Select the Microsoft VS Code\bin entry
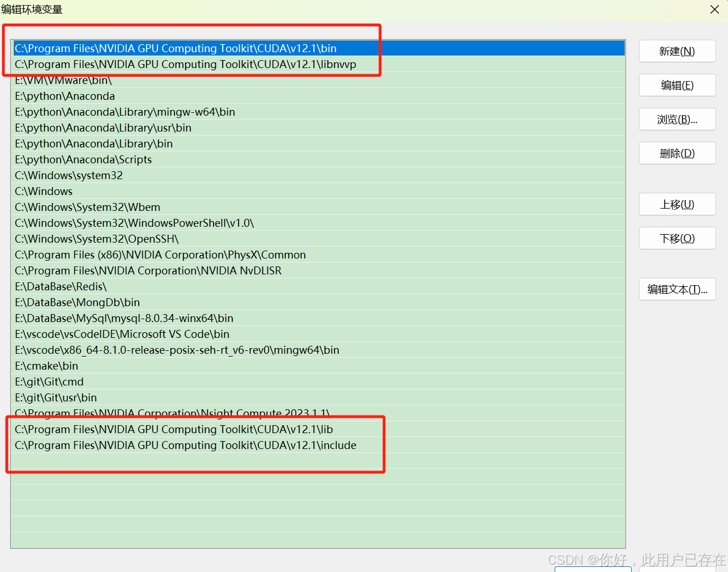 pos(318,334)
